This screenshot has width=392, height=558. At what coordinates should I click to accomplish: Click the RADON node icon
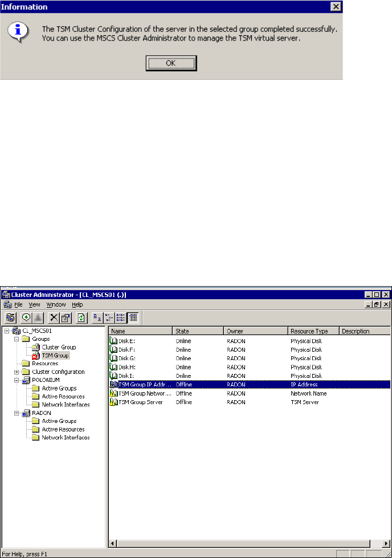[26, 413]
